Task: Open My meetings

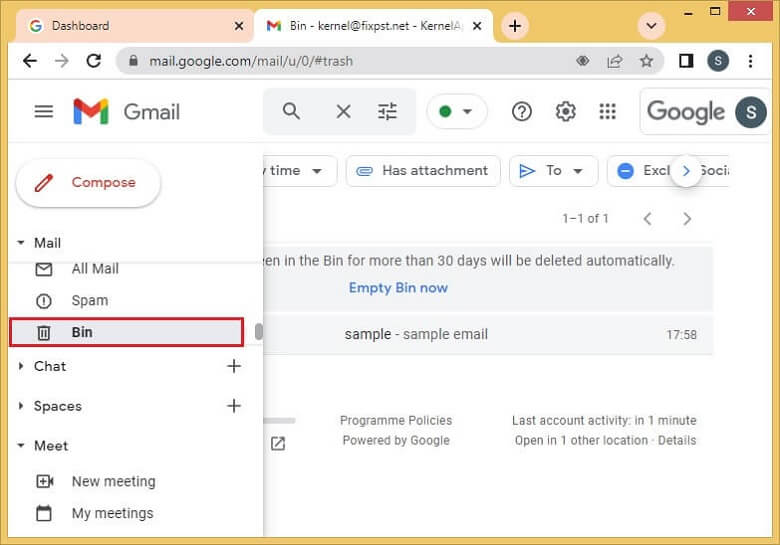Action: click(112, 513)
